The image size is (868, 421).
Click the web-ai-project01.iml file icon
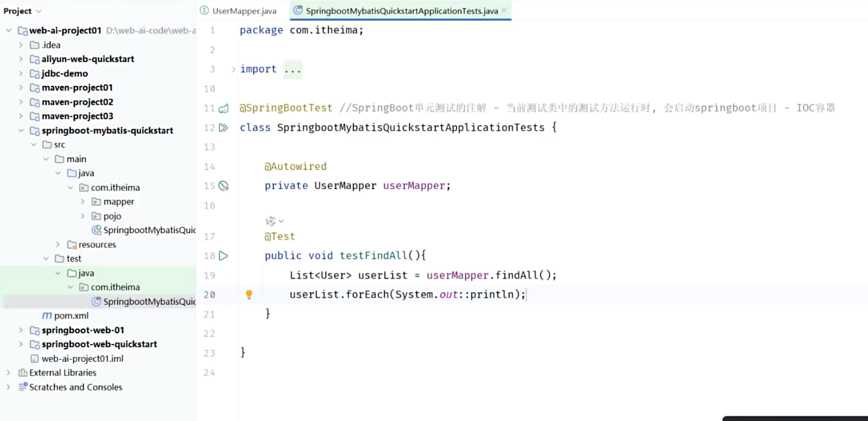[x=35, y=358]
